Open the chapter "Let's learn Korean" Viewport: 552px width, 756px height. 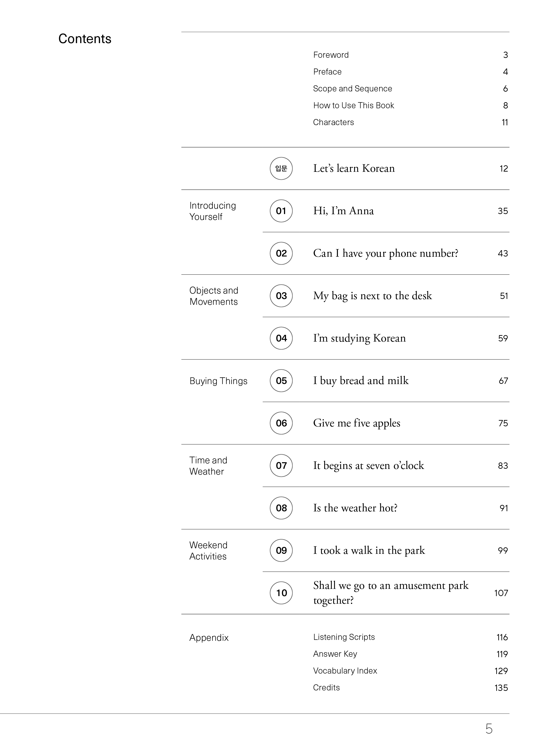[354, 168]
